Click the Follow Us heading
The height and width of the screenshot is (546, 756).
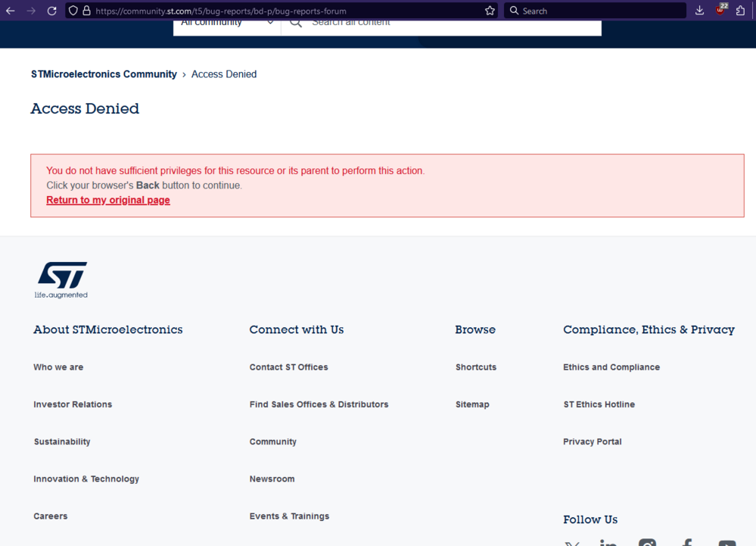590,519
